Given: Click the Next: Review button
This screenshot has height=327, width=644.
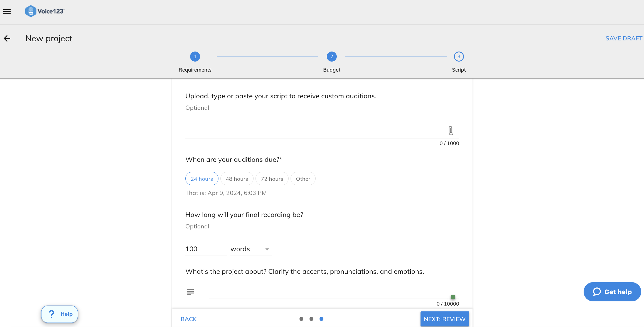Looking at the screenshot, I should click(x=444, y=319).
